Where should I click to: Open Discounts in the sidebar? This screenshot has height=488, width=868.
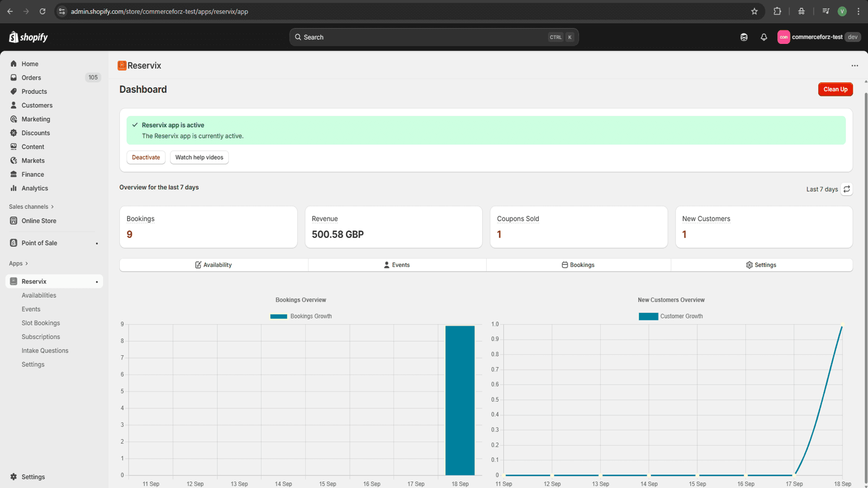pyautogui.click(x=36, y=133)
